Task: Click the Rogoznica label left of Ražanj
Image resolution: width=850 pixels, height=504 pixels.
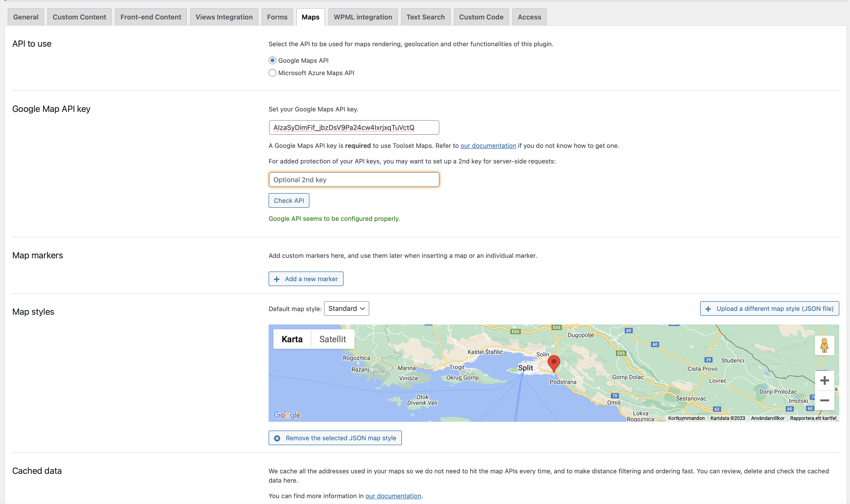Action: [x=357, y=358]
